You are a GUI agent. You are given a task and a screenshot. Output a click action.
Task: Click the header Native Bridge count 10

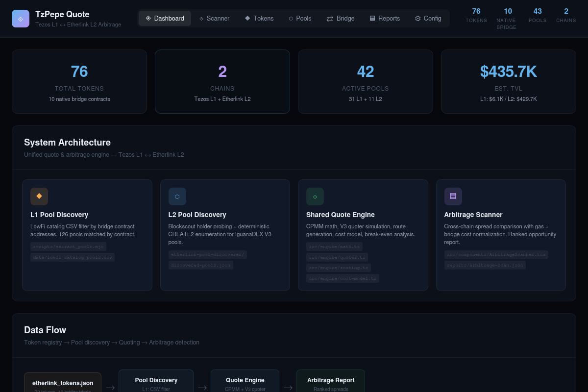coord(508,11)
